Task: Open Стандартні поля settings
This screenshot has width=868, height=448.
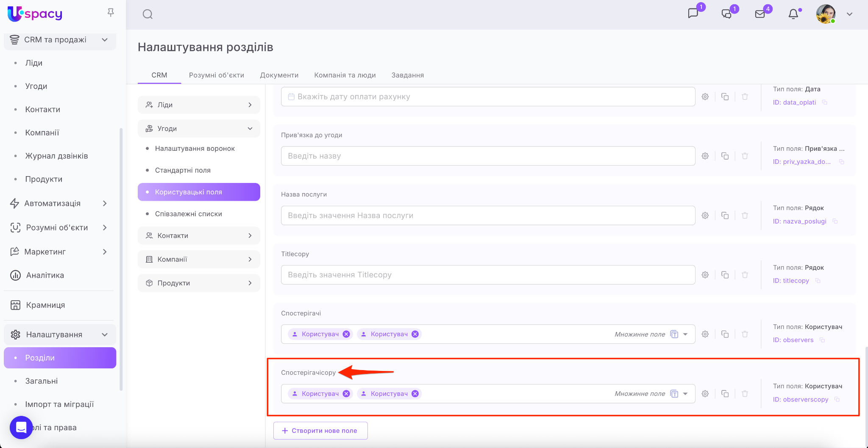Action: click(183, 170)
